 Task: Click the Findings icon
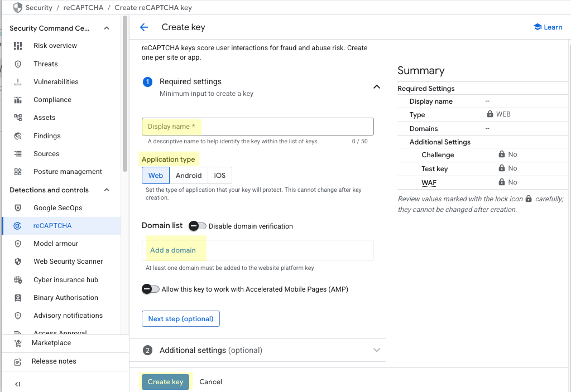point(18,135)
